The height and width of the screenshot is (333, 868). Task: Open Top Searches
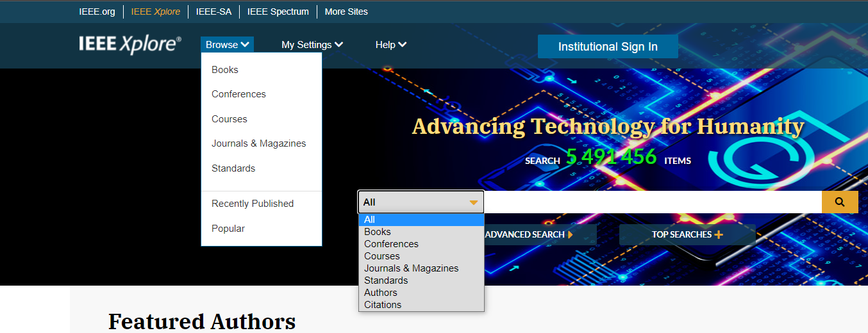click(x=687, y=234)
